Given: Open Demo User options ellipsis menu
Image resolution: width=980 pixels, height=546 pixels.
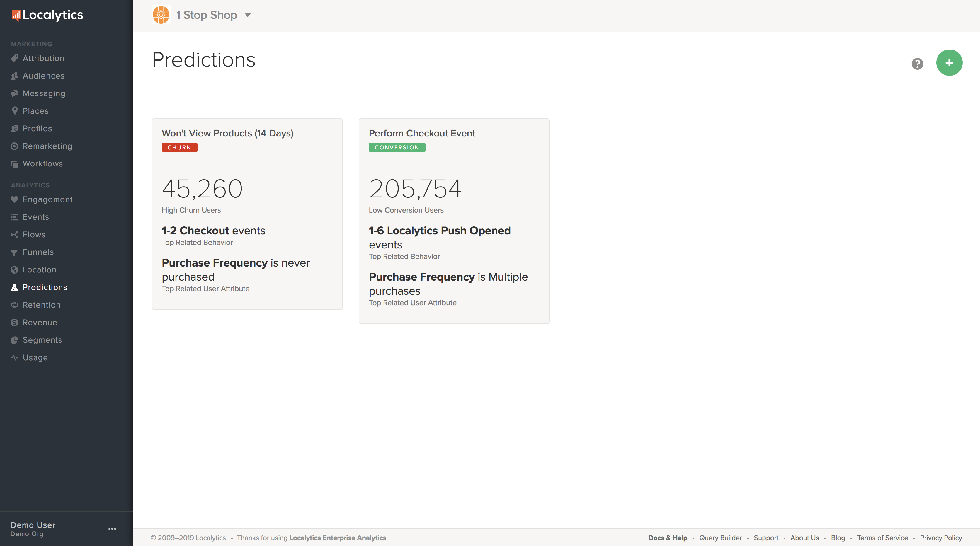Looking at the screenshot, I should pyautogui.click(x=112, y=529).
